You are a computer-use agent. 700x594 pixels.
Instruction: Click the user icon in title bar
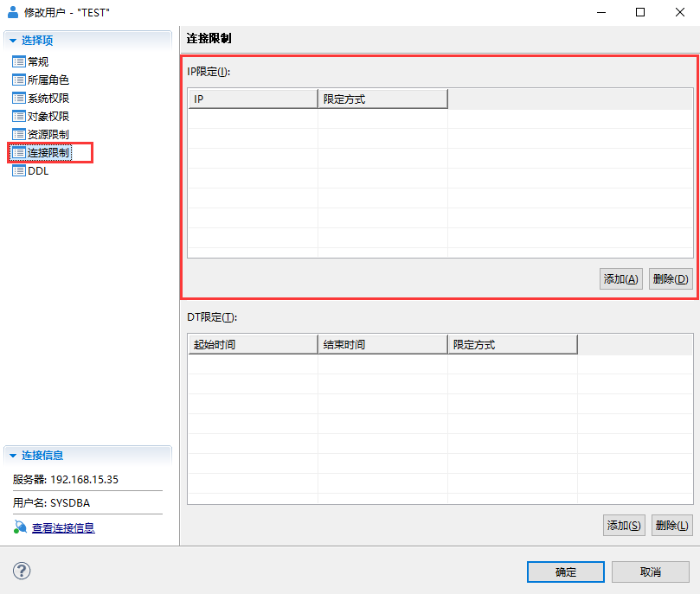coord(13,12)
